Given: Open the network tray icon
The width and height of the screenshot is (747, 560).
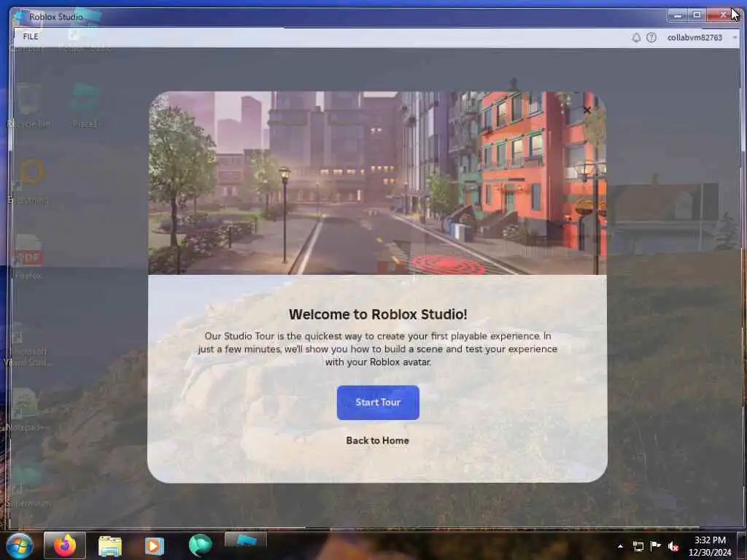Looking at the screenshot, I should (638, 546).
